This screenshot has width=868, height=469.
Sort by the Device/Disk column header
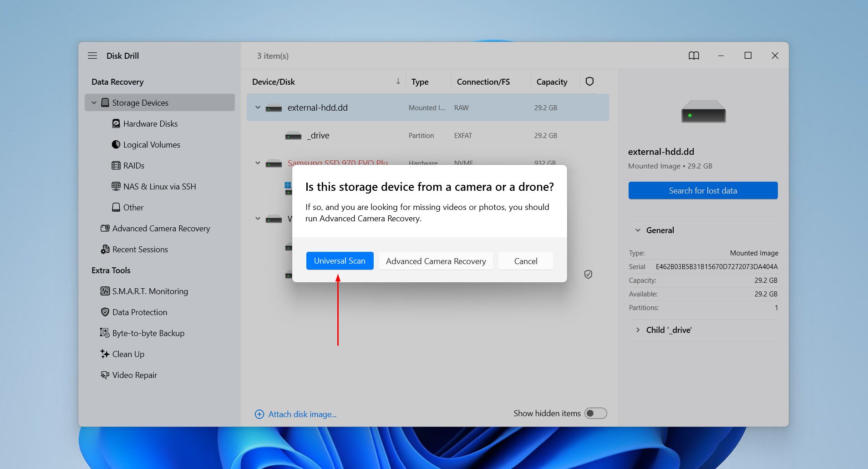tap(274, 82)
